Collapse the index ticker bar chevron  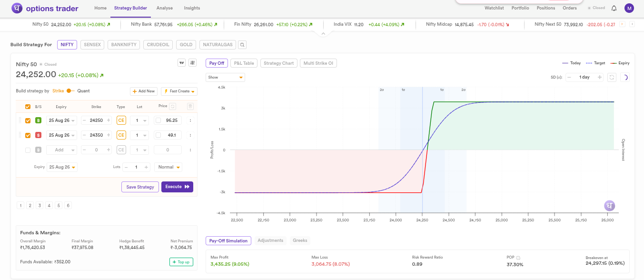click(323, 33)
